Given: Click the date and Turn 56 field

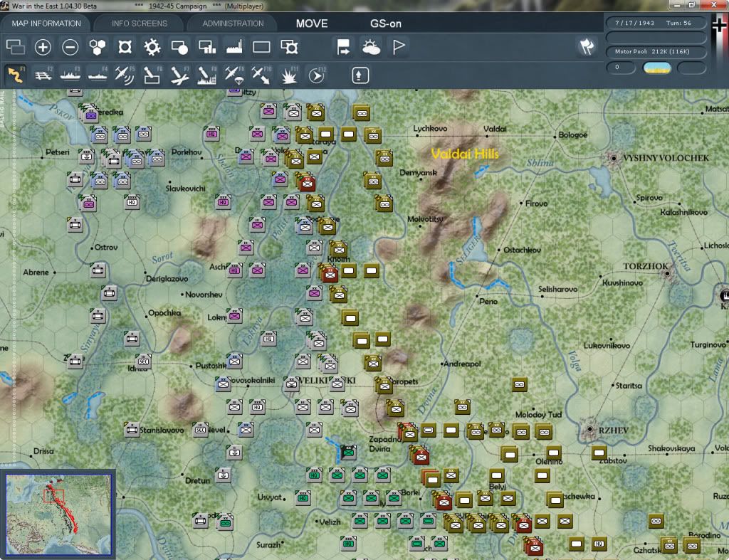Looking at the screenshot, I should (x=656, y=23).
